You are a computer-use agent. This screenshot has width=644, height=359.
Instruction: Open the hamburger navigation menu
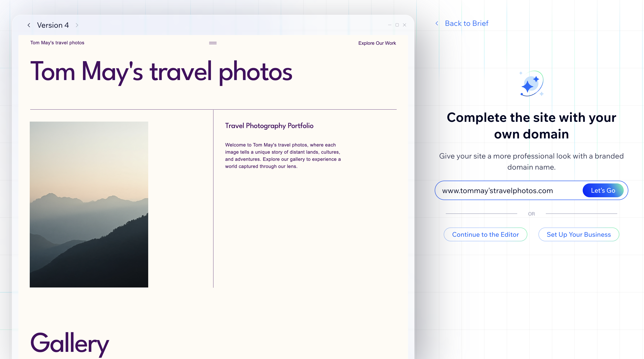click(x=213, y=43)
